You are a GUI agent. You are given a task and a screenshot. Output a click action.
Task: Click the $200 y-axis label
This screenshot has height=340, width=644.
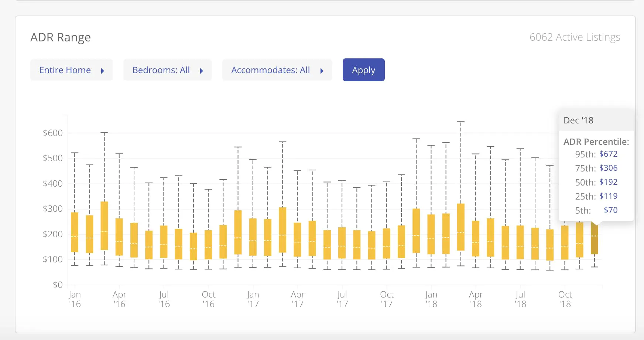53,234
